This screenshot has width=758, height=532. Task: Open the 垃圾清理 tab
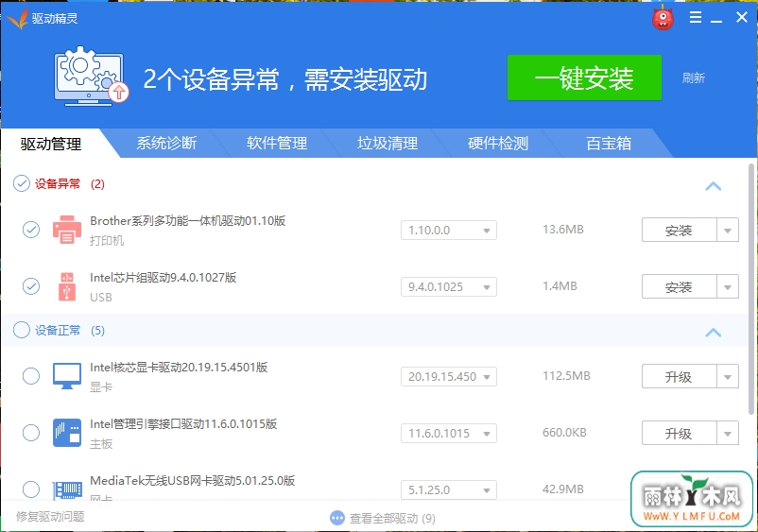[x=388, y=143]
